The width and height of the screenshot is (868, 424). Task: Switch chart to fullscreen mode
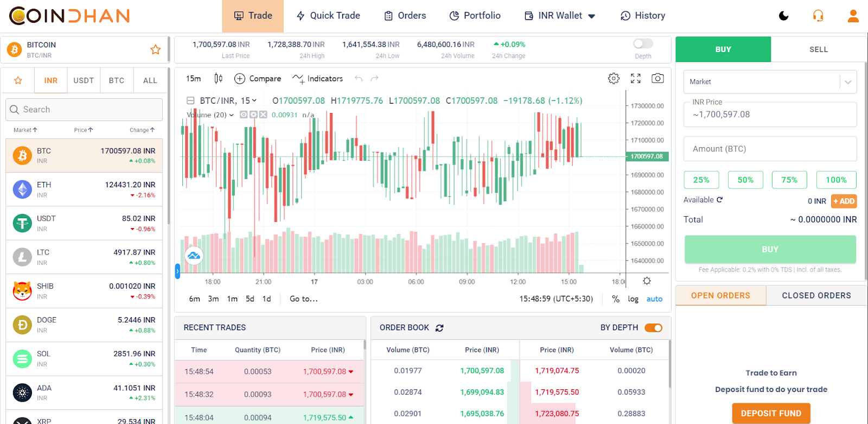(636, 78)
